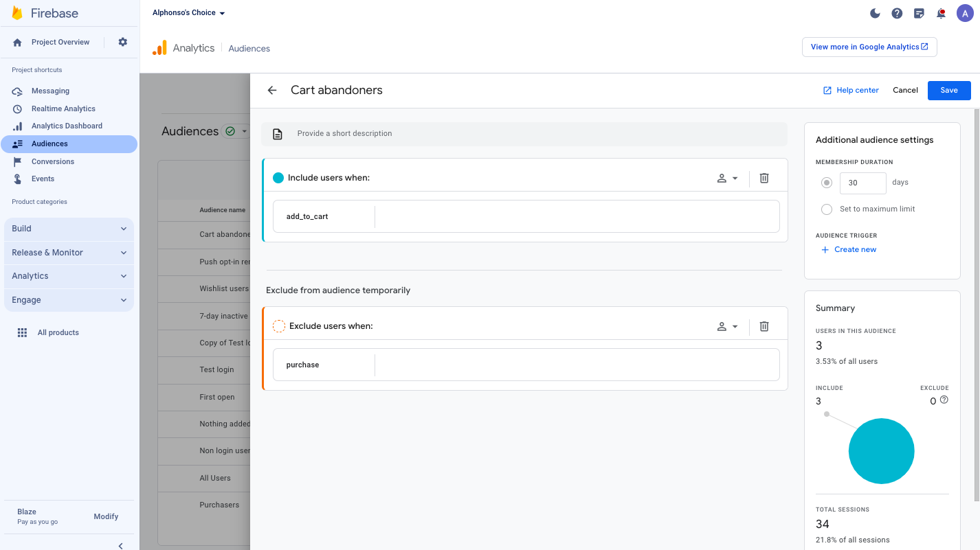
Task: Save the audience
Action: coord(948,90)
